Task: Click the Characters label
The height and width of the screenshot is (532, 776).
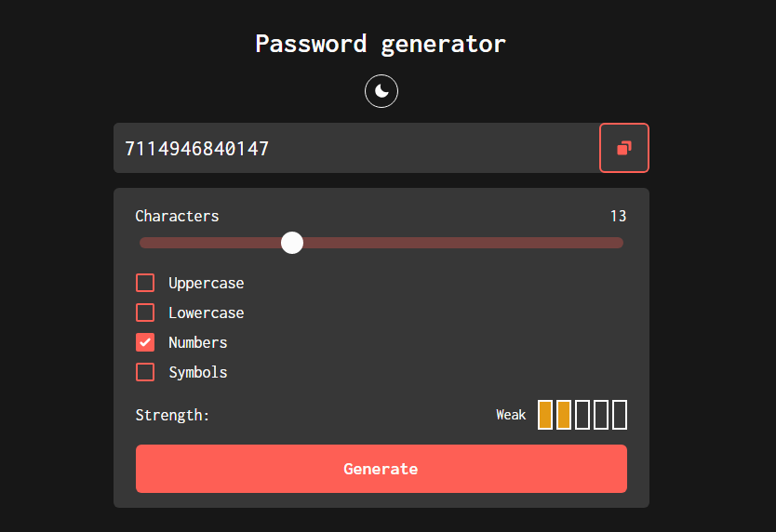Action: click(177, 216)
